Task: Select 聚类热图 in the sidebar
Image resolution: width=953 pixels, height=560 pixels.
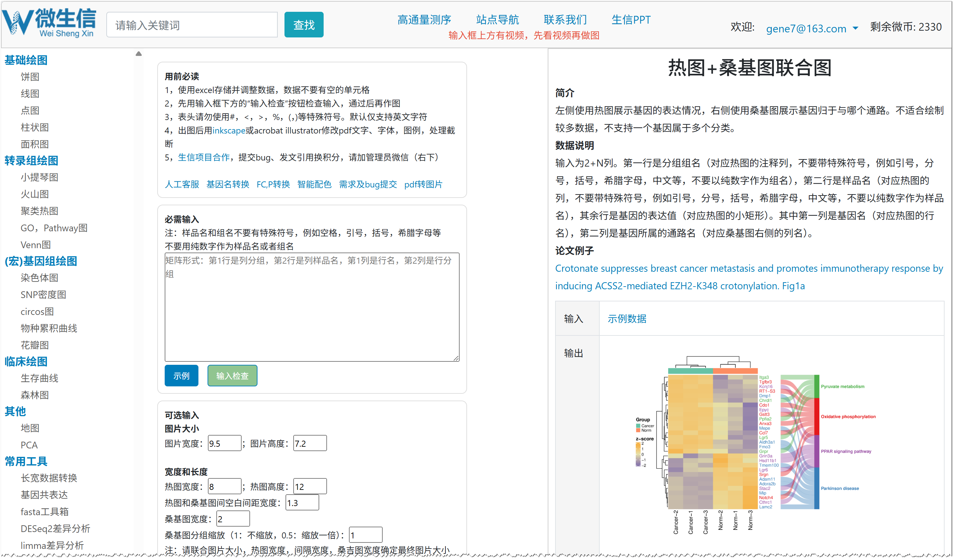Action: 39,211
